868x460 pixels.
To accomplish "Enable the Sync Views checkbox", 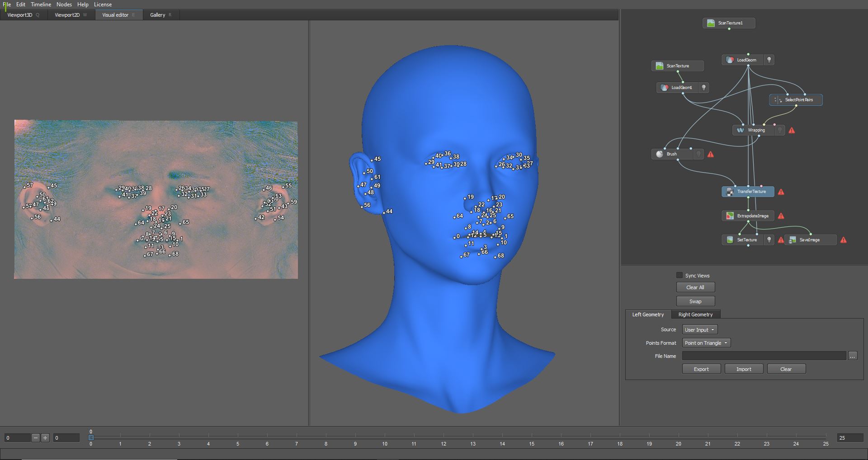I will click(679, 275).
